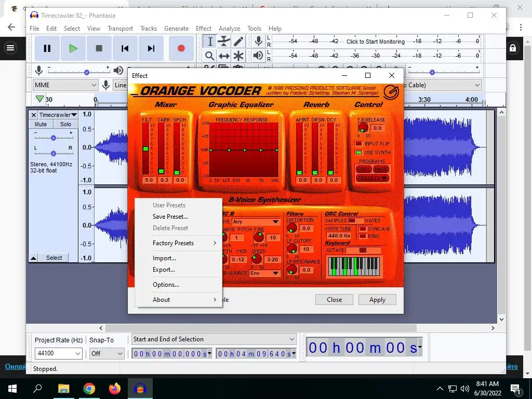The height and width of the screenshot is (399, 532).
Task: Adjust the track pan L/R slider
Action: click(x=54, y=153)
